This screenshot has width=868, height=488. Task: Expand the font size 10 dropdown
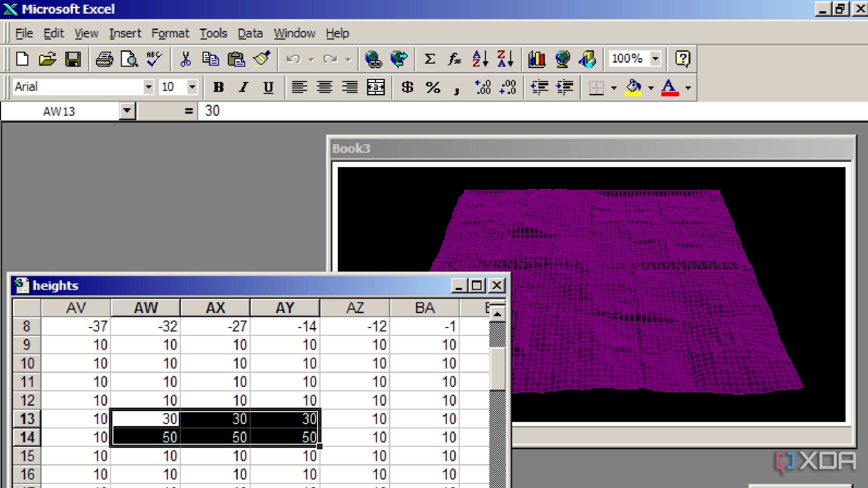tap(192, 87)
